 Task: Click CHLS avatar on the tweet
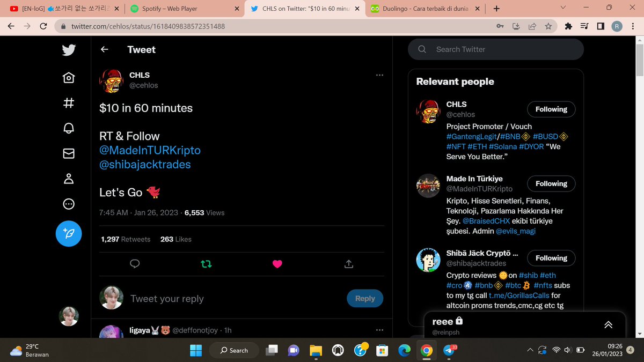pyautogui.click(x=112, y=81)
